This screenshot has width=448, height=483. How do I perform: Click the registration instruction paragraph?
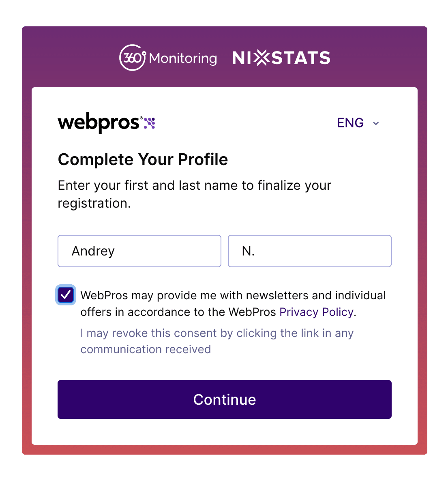[195, 194]
